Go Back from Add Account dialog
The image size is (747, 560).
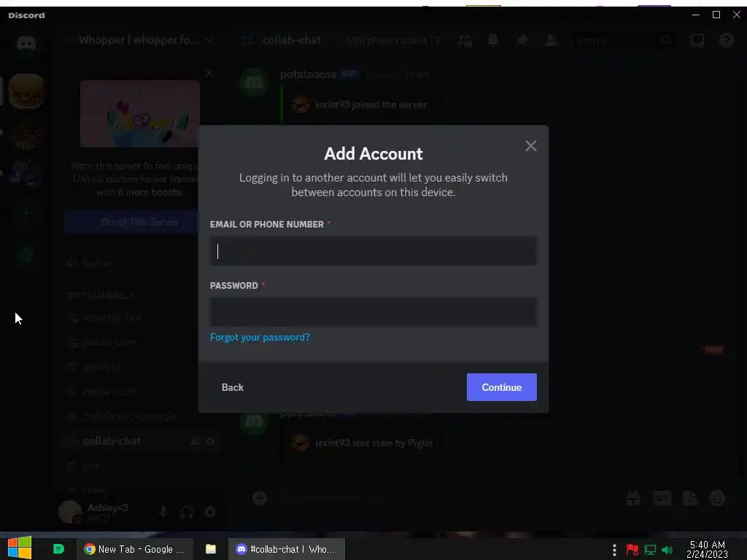point(233,387)
